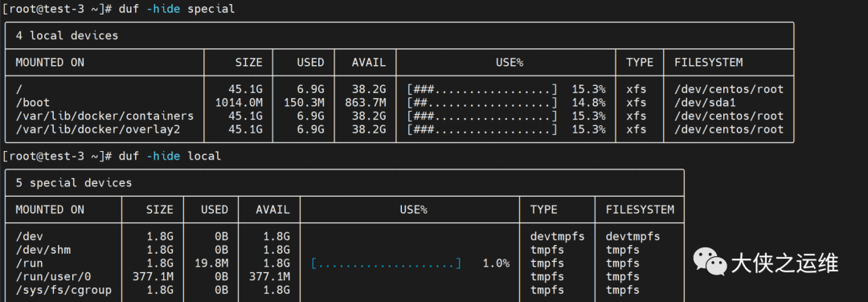Click tmpfs type in the /sys/fs/cgroup row
Image resolution: width=868 pixels, height=302 pixels.
(x=547, y=290)
